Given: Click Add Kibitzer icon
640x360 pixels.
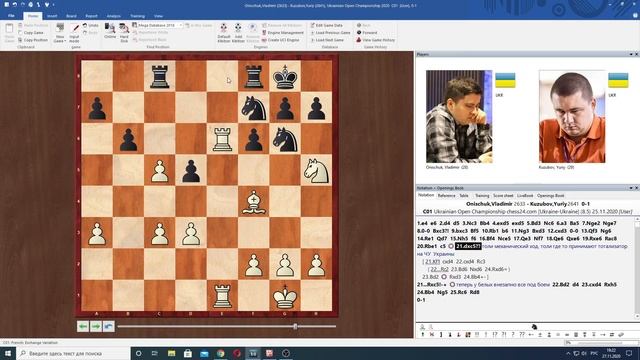Looking at the screenshot, I should pos(238,33).
